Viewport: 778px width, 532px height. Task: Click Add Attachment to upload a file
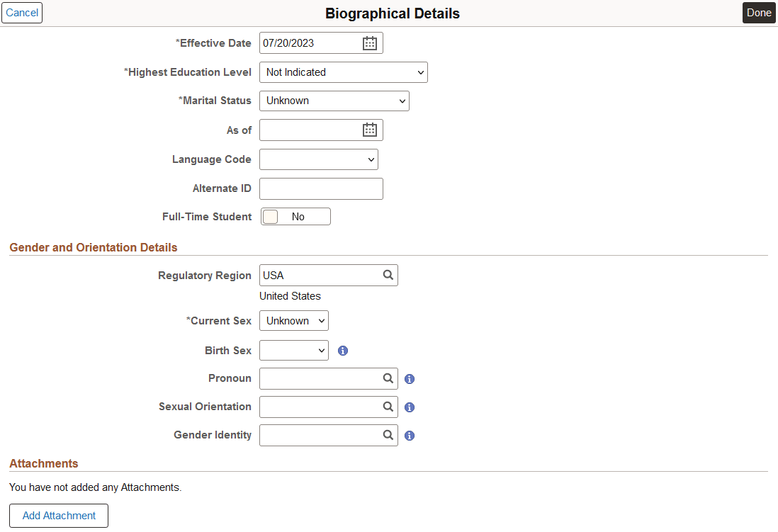coord(58,516)
